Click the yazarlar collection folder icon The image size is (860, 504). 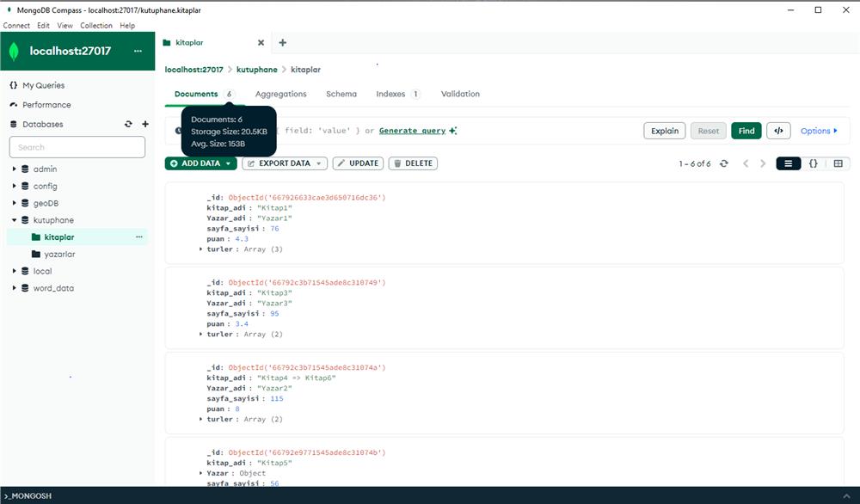coord(36,254)
